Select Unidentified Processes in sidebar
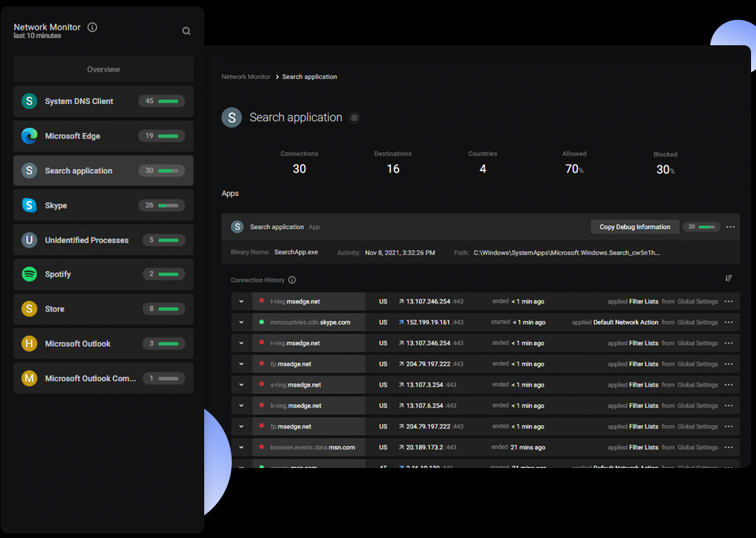756x538 pixels. 103,240
